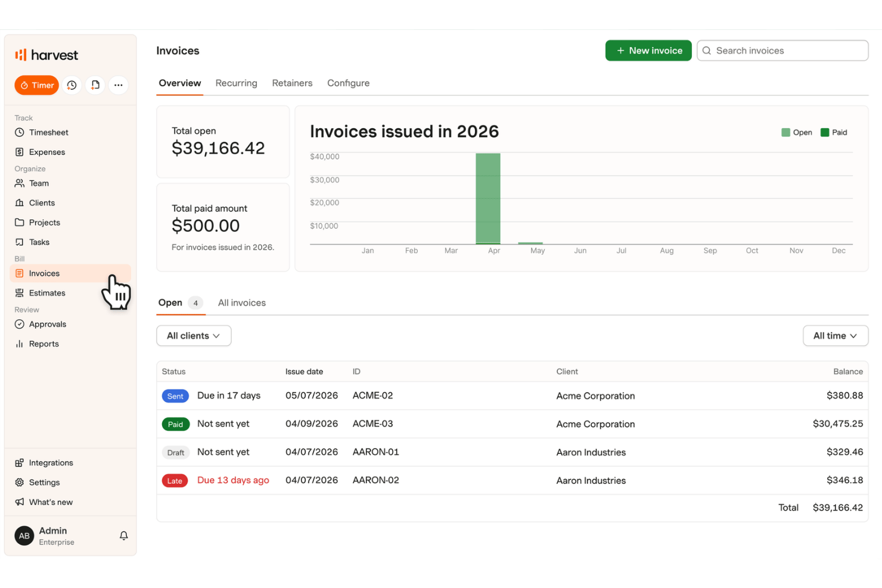
Task: Click the Balance column header
Action: [x=848, y=372]
